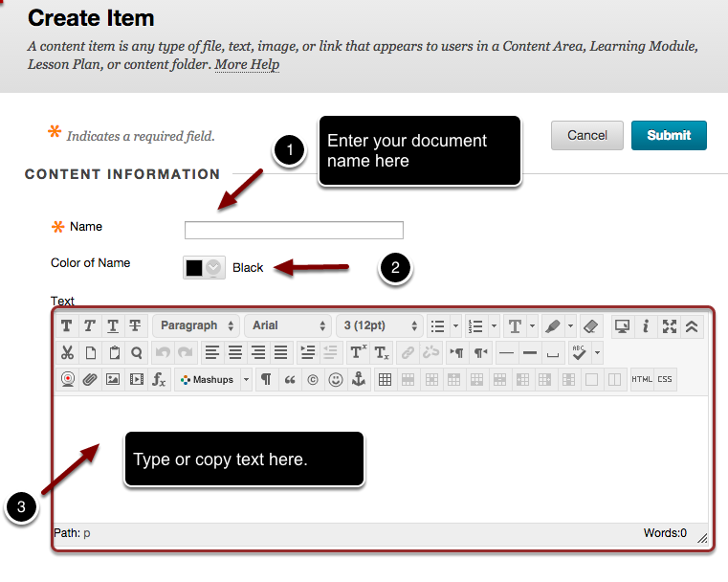728x582 pixels.
Task: Insert a numbered list
Action: (x=475, y=326)
